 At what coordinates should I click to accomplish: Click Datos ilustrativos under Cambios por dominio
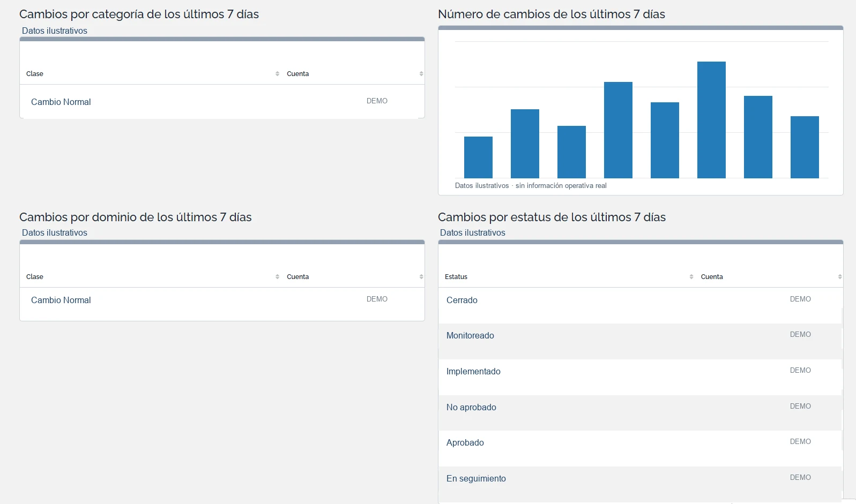[x=55, y=232]
